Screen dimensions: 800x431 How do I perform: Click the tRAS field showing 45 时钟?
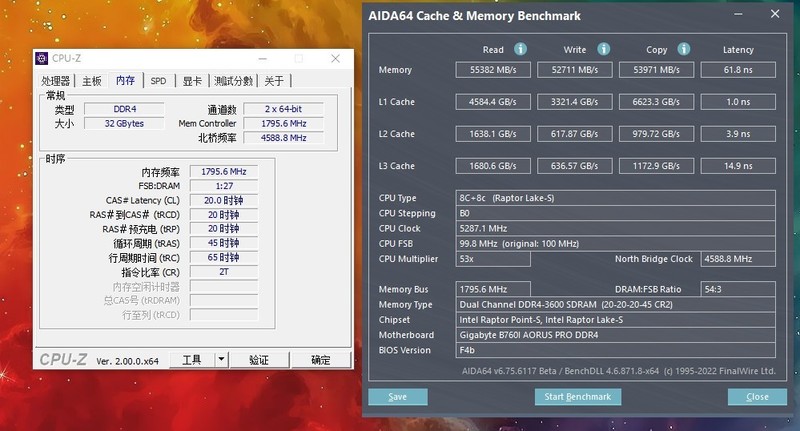tap(224, 243)
